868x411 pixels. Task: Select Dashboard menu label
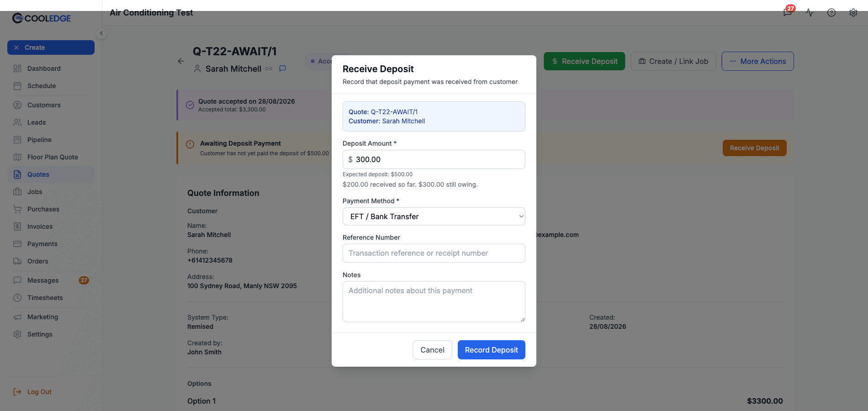coord(44,68)
